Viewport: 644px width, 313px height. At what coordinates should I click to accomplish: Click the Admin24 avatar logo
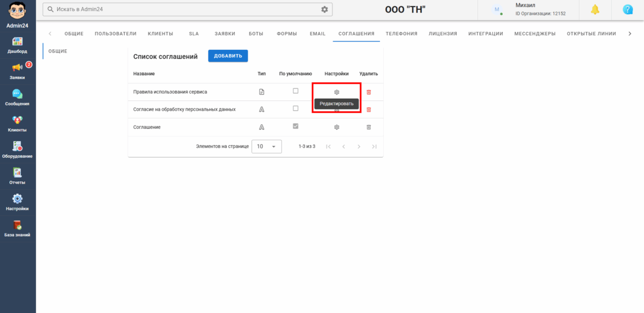pyautogui.click(x=18, y=11)
